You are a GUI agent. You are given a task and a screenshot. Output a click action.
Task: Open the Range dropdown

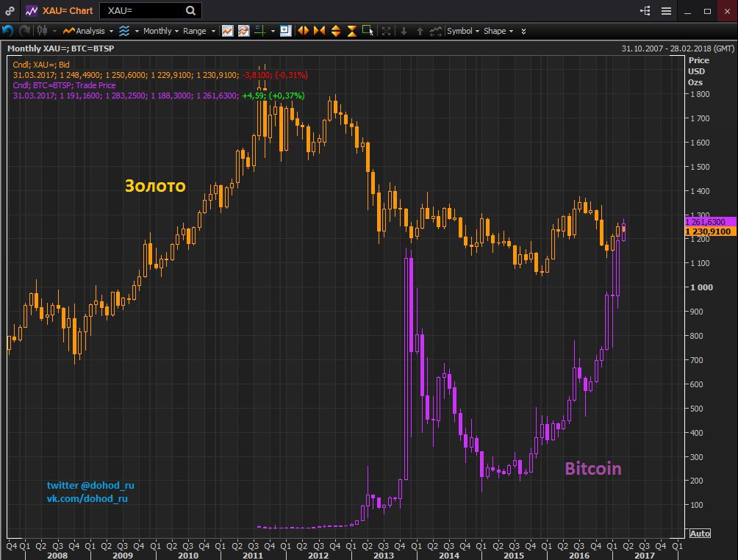199,31
